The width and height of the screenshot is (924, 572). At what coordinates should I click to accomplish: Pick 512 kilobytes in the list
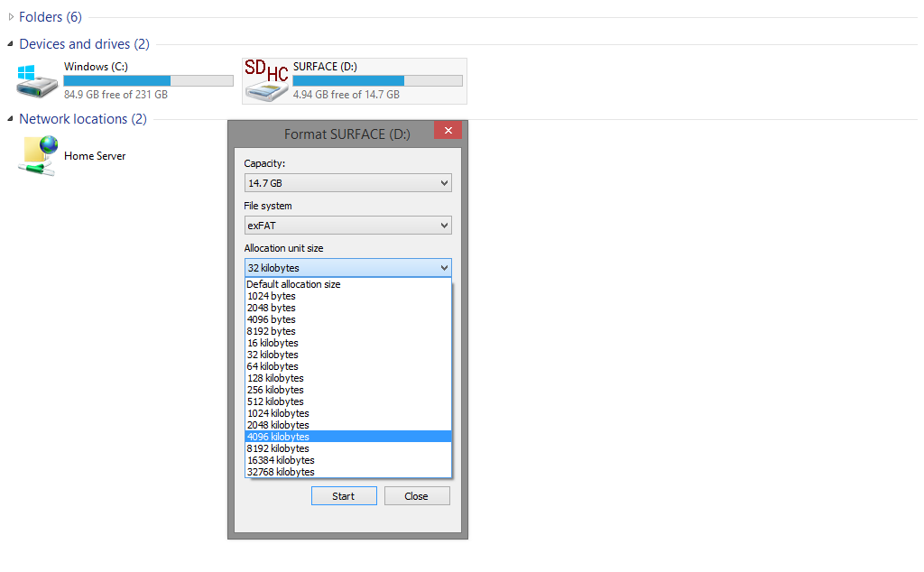tap(347, 401)
